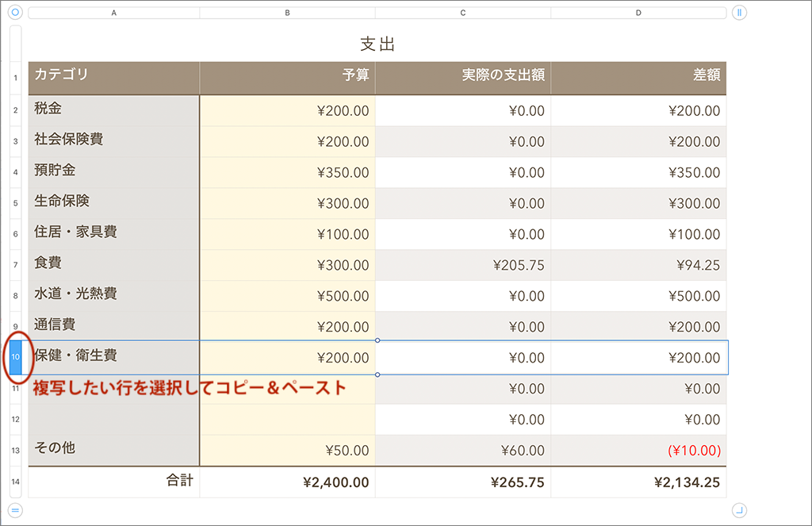The height and width of the screenshot is (526, 812).
Task: Select the その他 category cell
Action: (x=114, y=451)
